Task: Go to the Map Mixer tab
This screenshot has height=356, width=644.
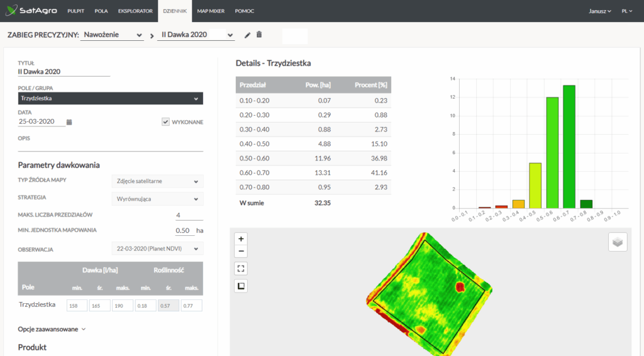Action: (210, 11)
